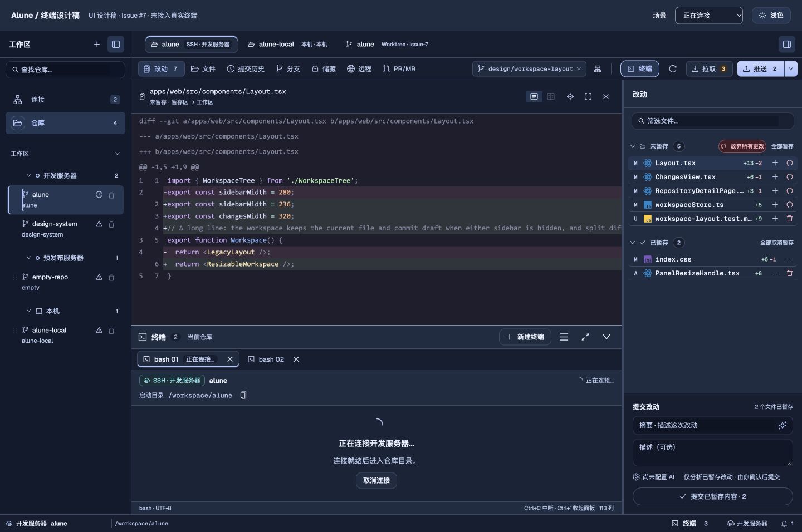Switch to the alune-local repository tab
802x532 pixels.
coord(287,45)
